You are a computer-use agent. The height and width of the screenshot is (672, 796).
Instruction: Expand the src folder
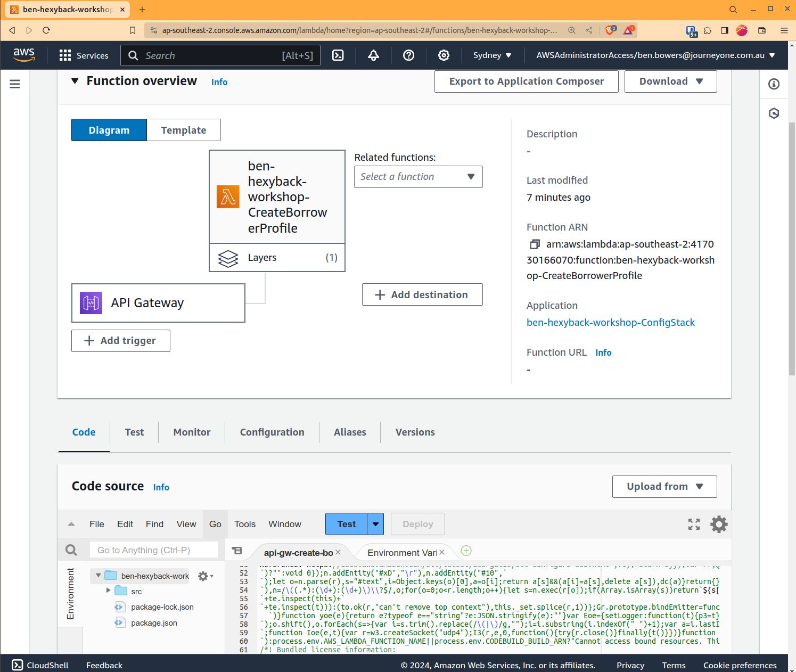pos(109,591)
